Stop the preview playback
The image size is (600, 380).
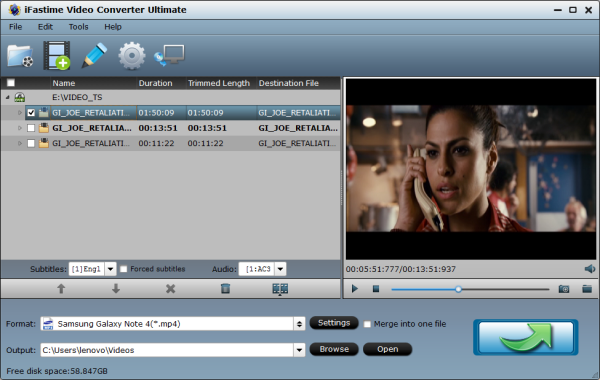click(x=376, y=289)
